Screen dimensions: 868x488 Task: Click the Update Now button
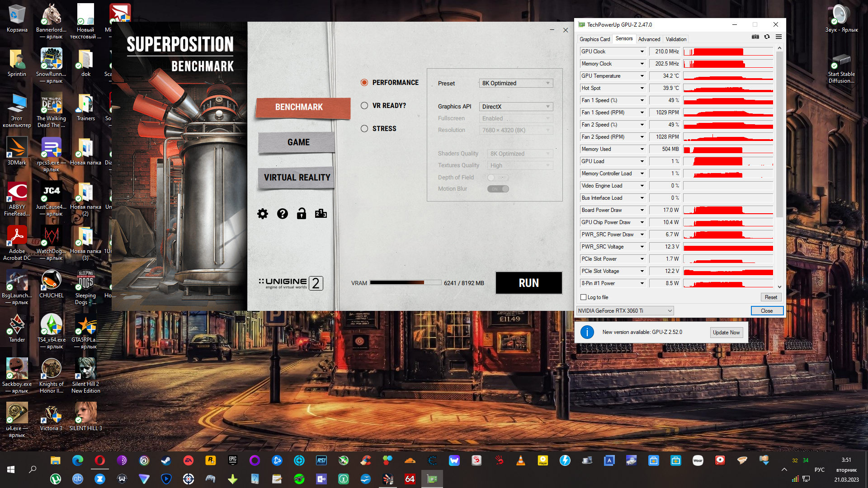click(x=726, y=333)
